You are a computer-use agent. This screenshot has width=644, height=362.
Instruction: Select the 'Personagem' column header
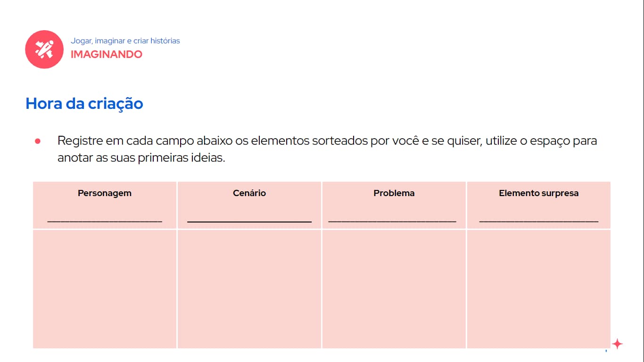(105, 193)
